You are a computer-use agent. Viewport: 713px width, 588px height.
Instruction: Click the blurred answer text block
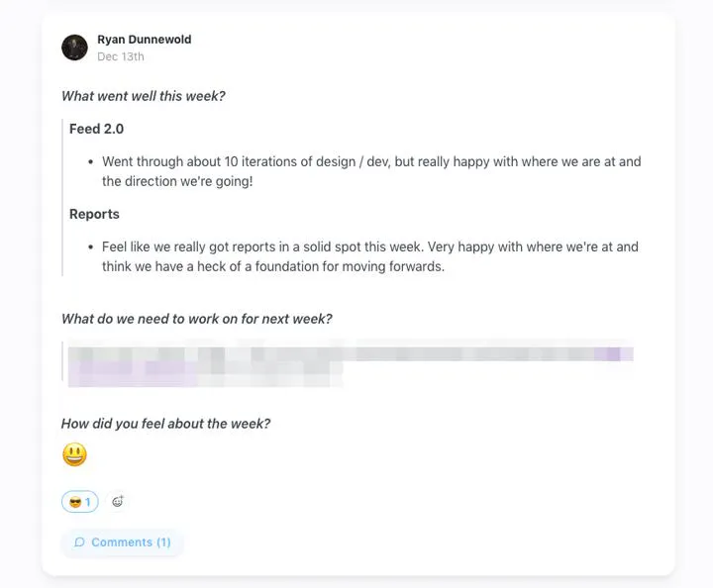point(347,354)
